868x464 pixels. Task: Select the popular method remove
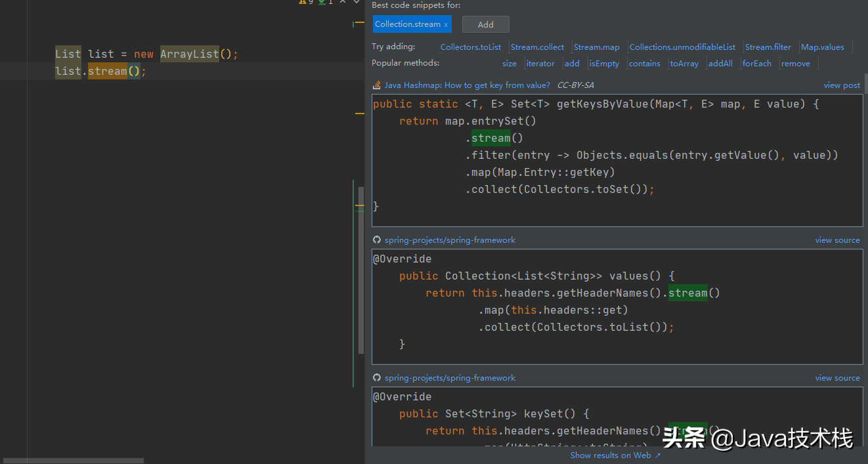(x=796, y=64)
